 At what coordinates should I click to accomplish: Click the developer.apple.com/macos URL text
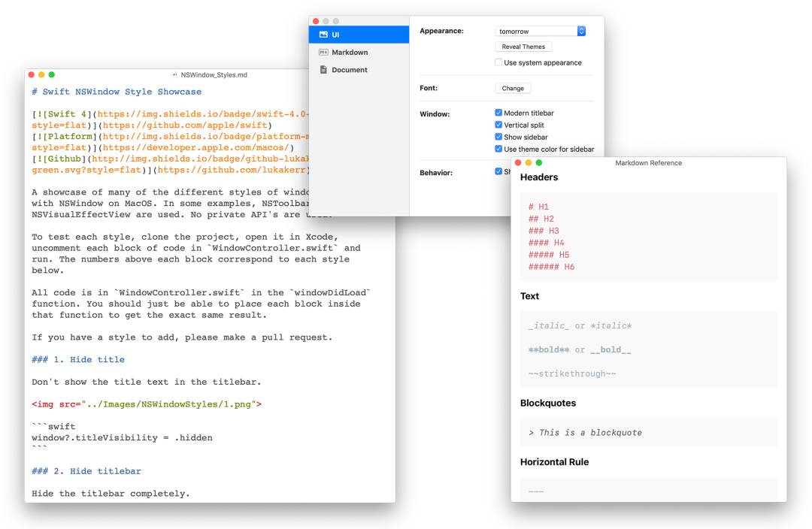195,147
